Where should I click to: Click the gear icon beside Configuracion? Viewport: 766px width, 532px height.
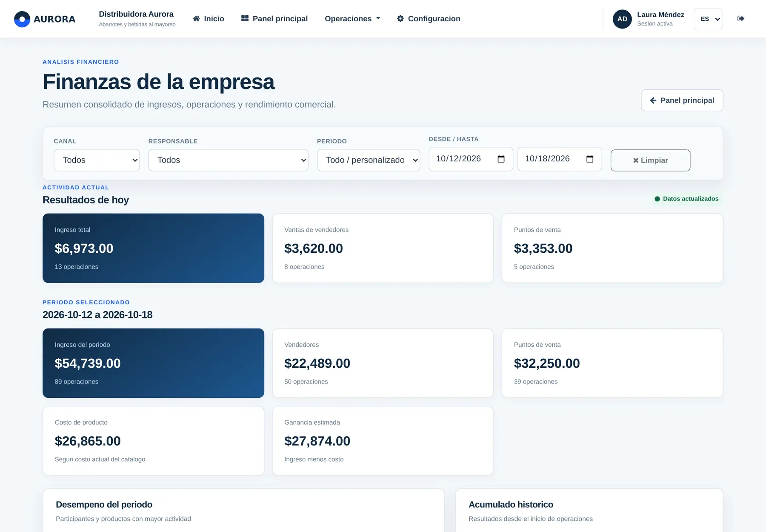click(400, 19)
